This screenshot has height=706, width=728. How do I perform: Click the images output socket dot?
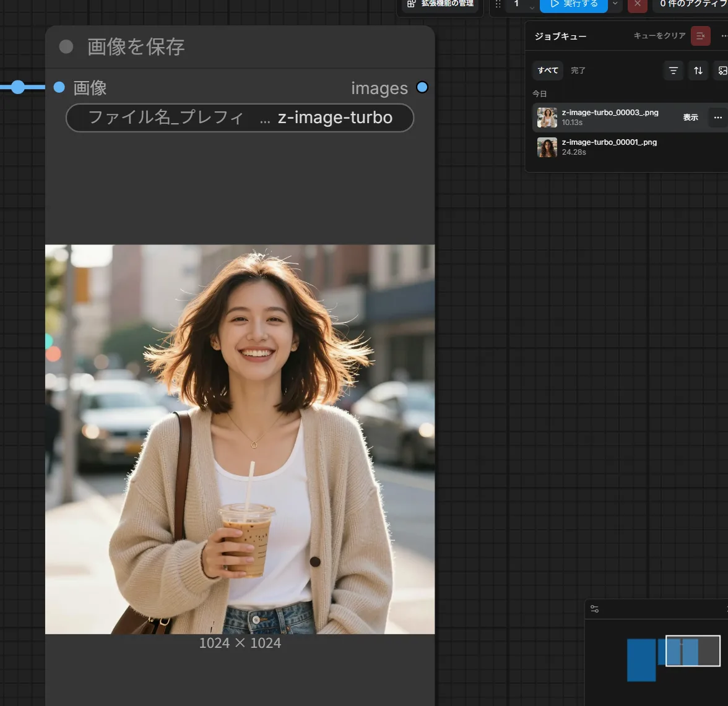click(x=422, y=87)
